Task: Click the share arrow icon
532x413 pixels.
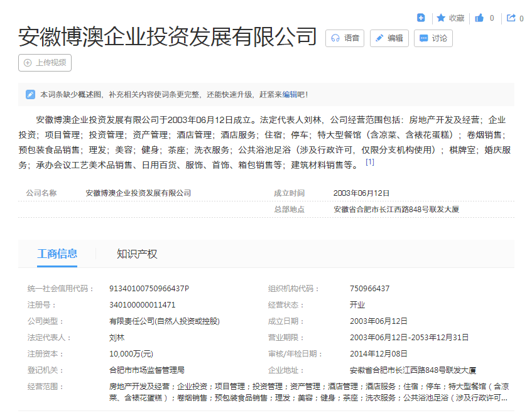Action: (x=511, y=18)
